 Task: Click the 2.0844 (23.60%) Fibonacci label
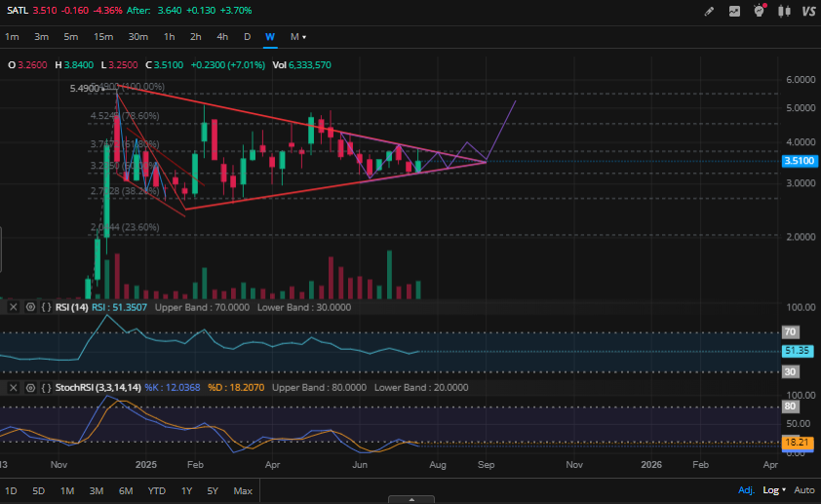coord(125,227)
